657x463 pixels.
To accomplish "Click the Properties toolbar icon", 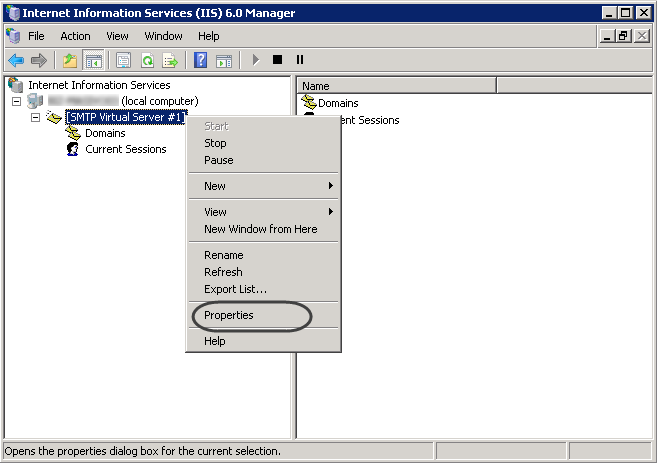I will tap(123, 60).
